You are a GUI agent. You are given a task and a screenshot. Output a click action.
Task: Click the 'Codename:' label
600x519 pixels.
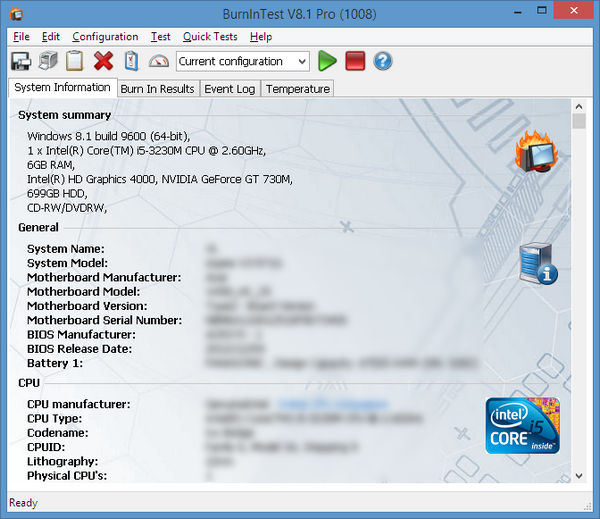pyautogui.click(x=57, y=433)
